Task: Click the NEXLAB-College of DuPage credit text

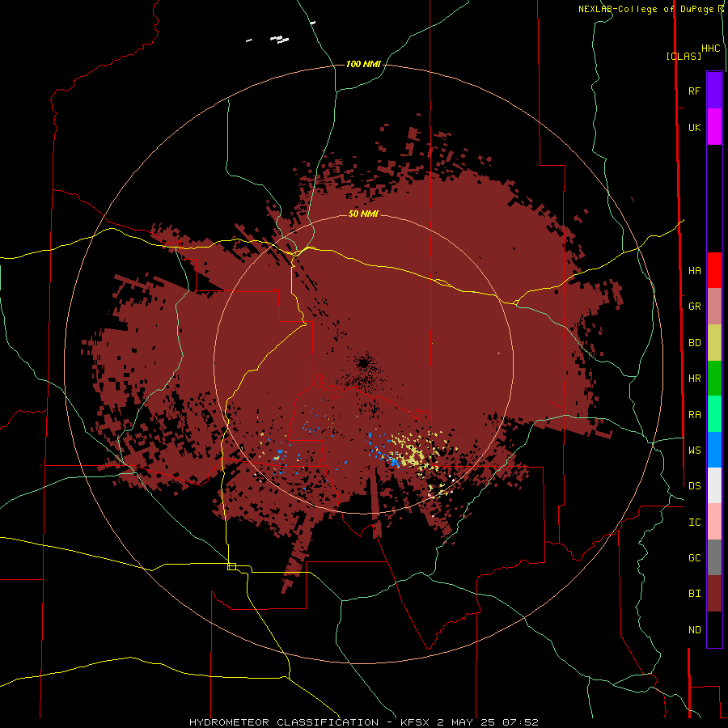Action: coord(648,9)
